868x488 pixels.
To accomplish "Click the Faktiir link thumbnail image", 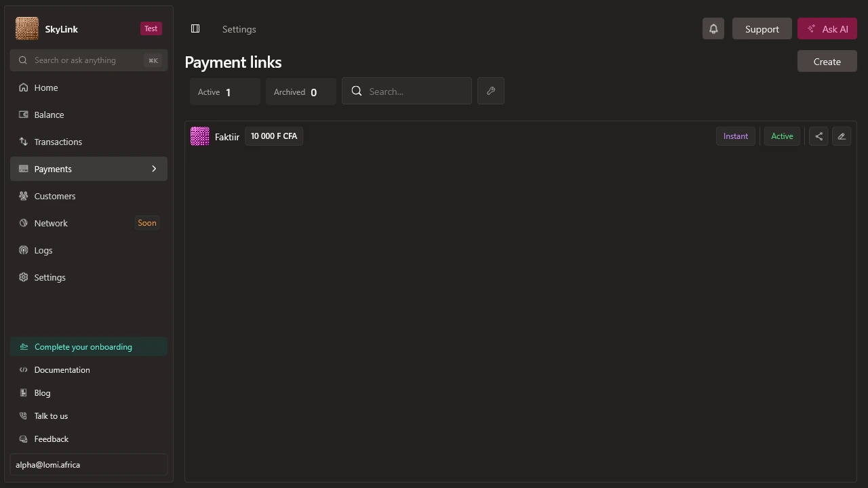I will [200, 136].
